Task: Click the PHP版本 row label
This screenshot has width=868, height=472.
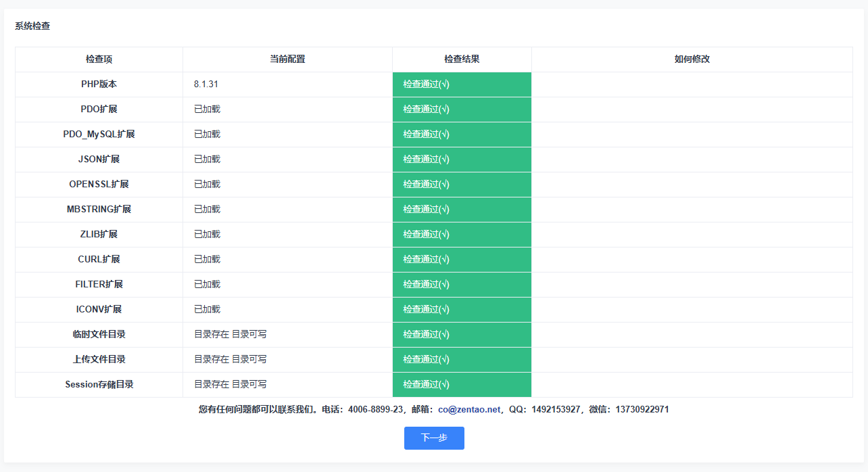Action: [x=99, y=85]
